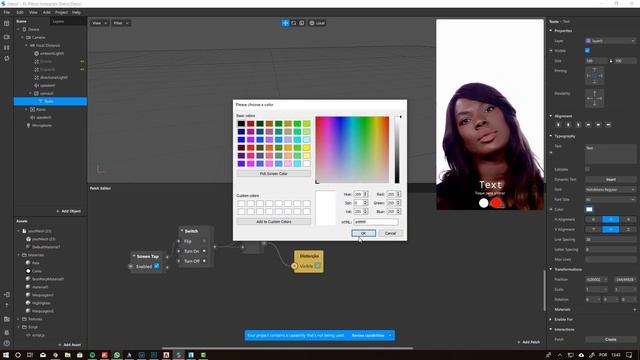The width and height of the screenshot is (640, 360).
Task: Cancel the color chooser dialog
Action: pos(390,233)
